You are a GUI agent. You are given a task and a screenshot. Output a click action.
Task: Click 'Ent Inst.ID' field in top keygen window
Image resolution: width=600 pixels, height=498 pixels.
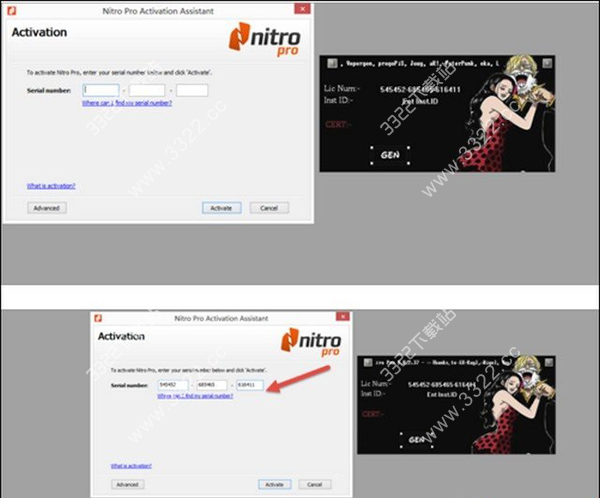(420, 101)
